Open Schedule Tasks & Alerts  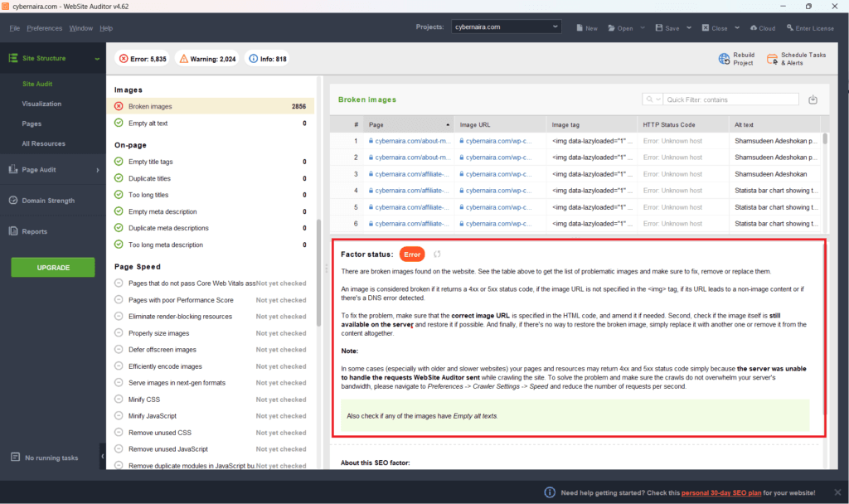(x=797, y=59)
